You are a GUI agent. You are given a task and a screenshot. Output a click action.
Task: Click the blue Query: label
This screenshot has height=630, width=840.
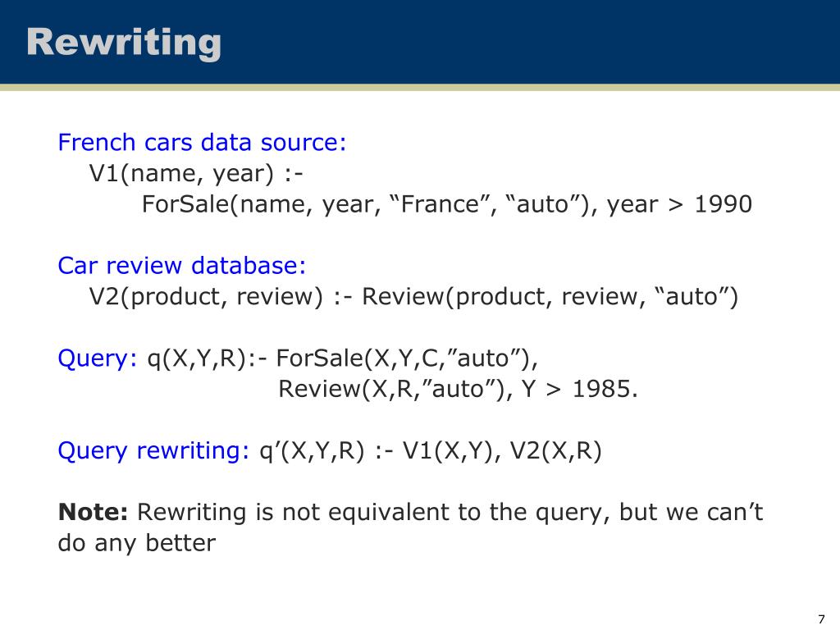click(x=98, y=358)
